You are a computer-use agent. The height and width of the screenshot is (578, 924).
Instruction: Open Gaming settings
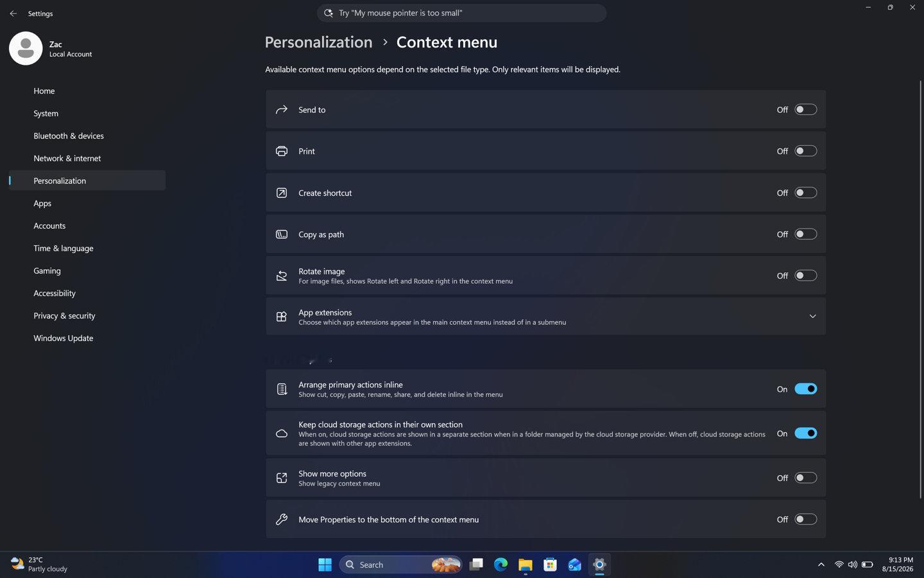pos(87,270)
